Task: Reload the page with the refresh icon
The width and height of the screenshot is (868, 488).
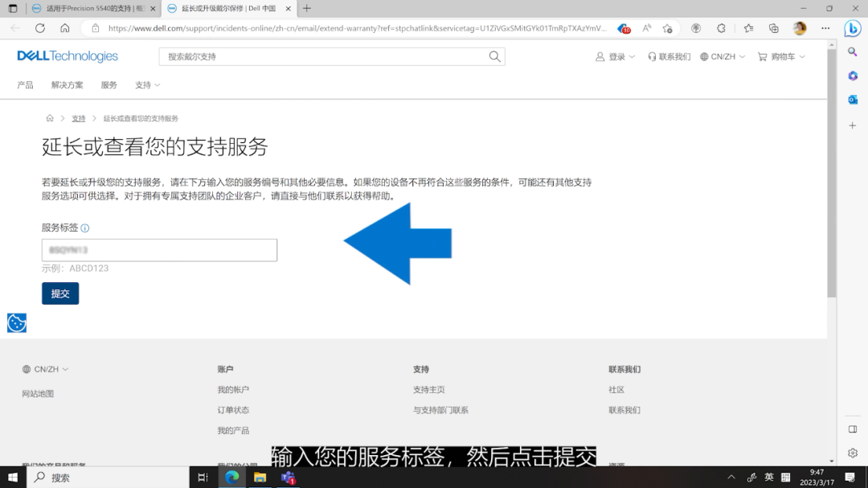Action: (x=39, y=28)
